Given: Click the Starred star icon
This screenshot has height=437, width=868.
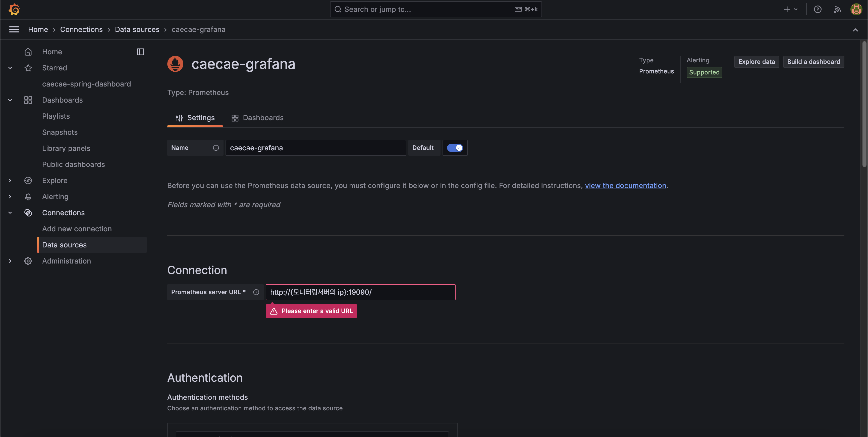Looking at the screenshot, I should pos(28,68).
